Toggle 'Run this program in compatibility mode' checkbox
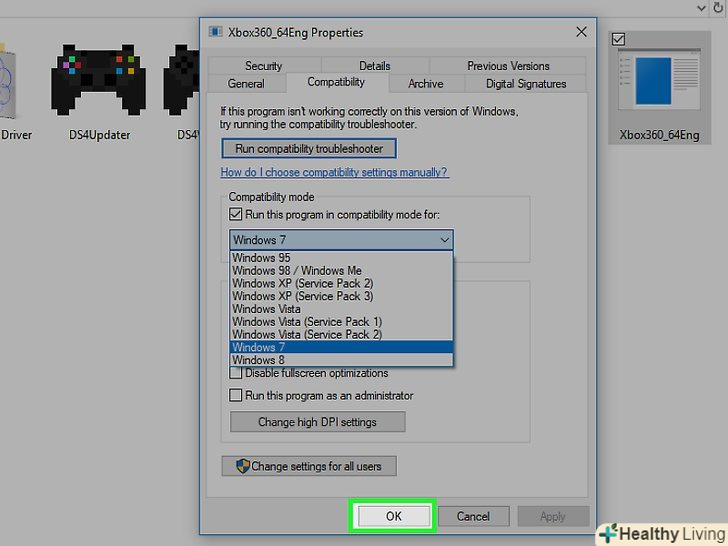 235,214
